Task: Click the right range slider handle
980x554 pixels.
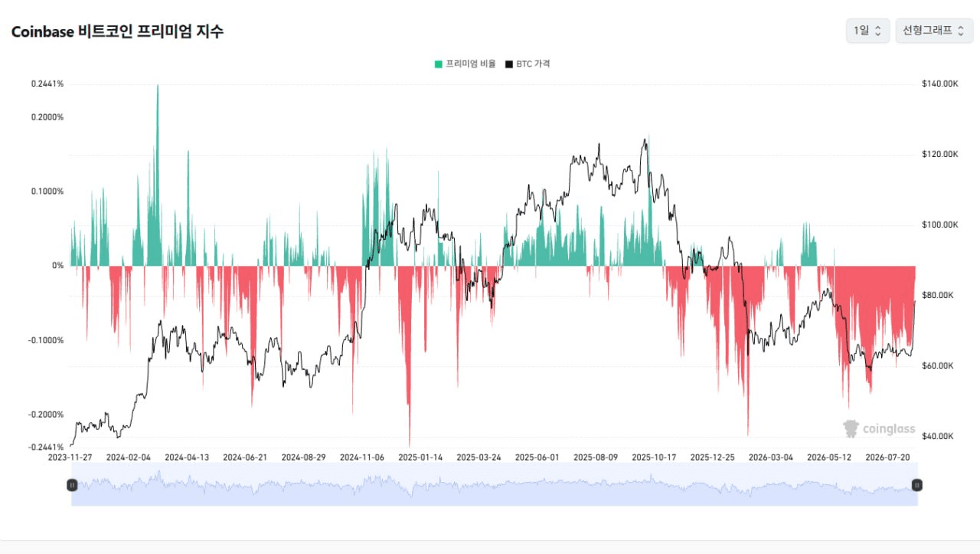Action: [x=917, y=484]
